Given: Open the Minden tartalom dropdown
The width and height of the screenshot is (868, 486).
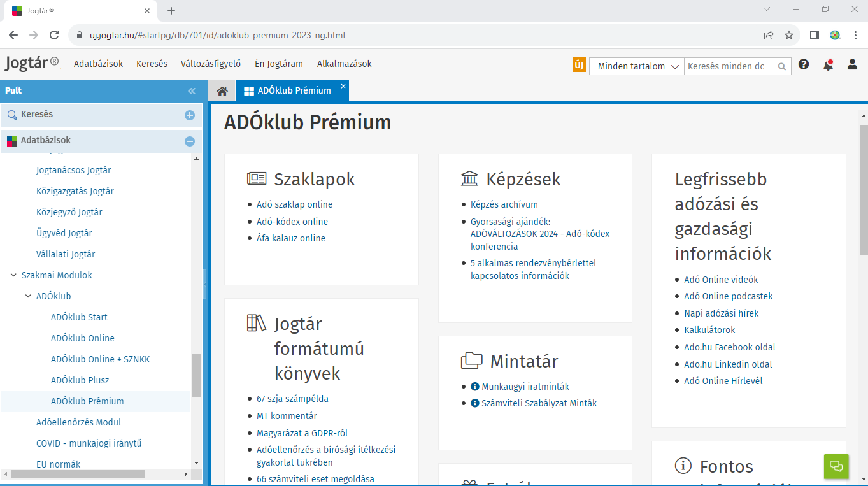Looking at the screenshot, I should coord(637,66).
